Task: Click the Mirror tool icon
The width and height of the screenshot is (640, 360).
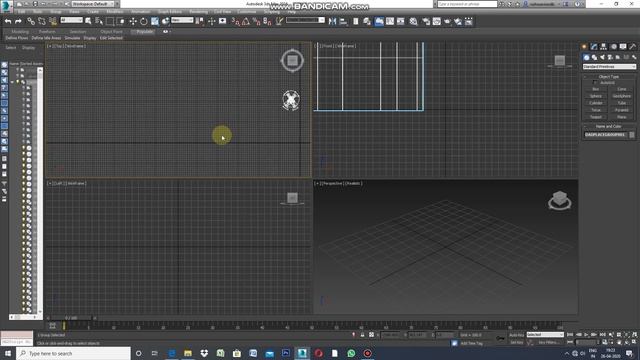Action: (332, 21)
